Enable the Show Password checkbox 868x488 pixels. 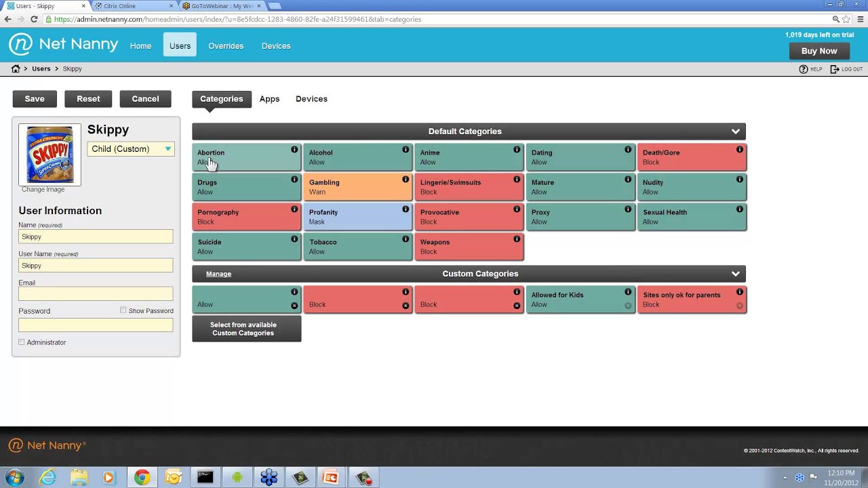pyautogui.click(x=123, y=310)
